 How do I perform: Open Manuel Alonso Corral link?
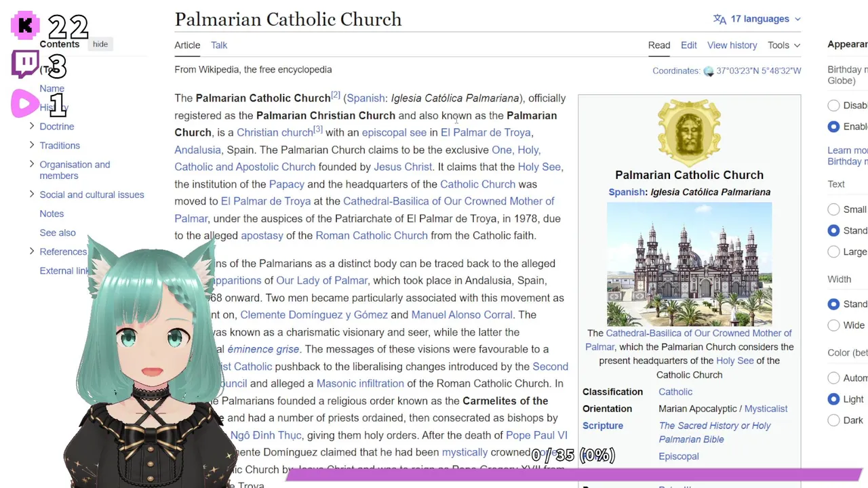pyautogui.click(x=462, y=315)
